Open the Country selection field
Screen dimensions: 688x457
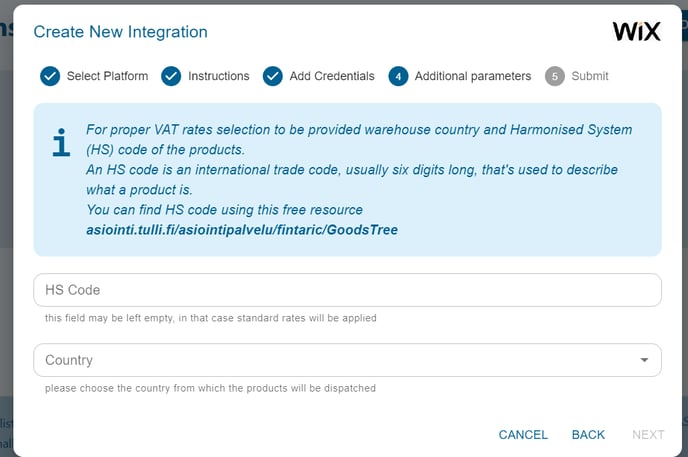[x=347, y=360]
